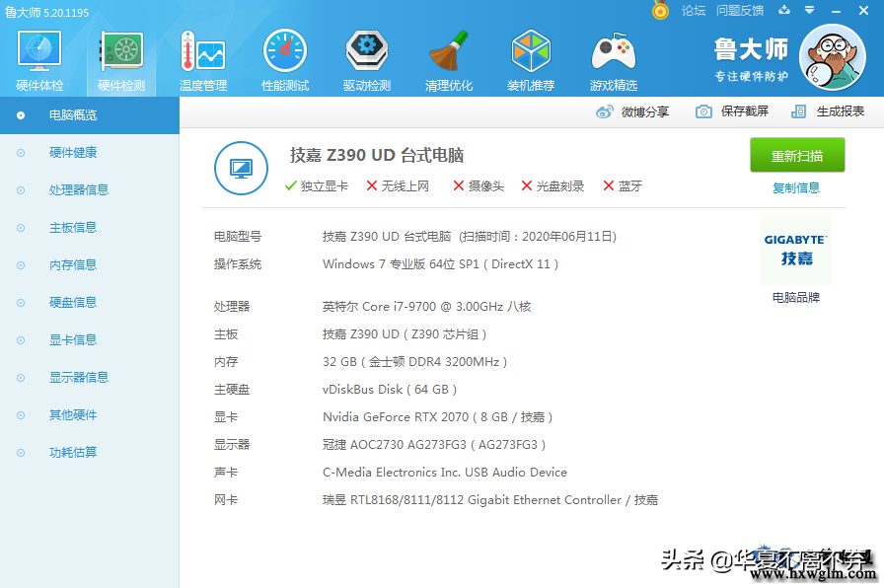The image size is (884, 588).
Task: Click the 保存截屏 screenshot camera icon
Action: 702,111
